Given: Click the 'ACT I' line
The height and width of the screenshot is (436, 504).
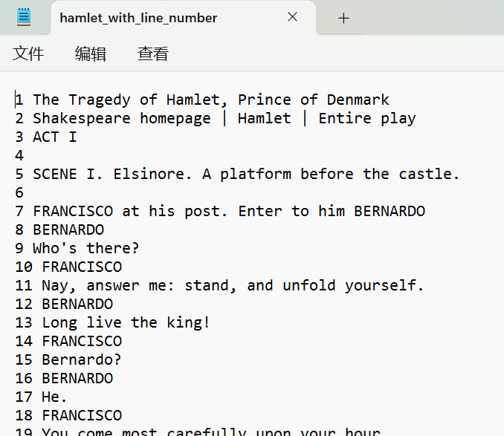Looking at the screenshot, I should [54, 137].
